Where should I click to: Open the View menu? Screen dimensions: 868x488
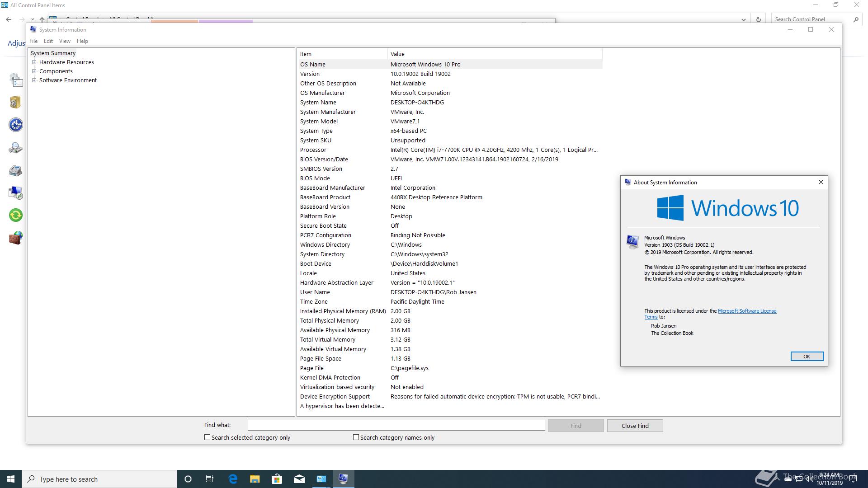pyautogui.click(x=65, y=41)
